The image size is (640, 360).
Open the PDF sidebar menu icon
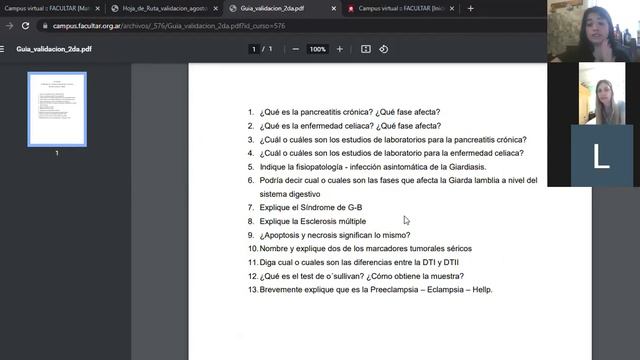pos(2,49)
